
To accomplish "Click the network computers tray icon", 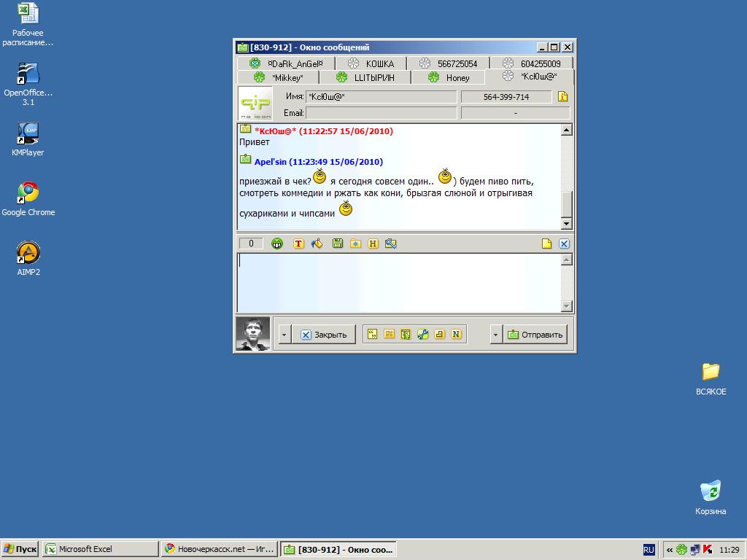I will [694, 550].
